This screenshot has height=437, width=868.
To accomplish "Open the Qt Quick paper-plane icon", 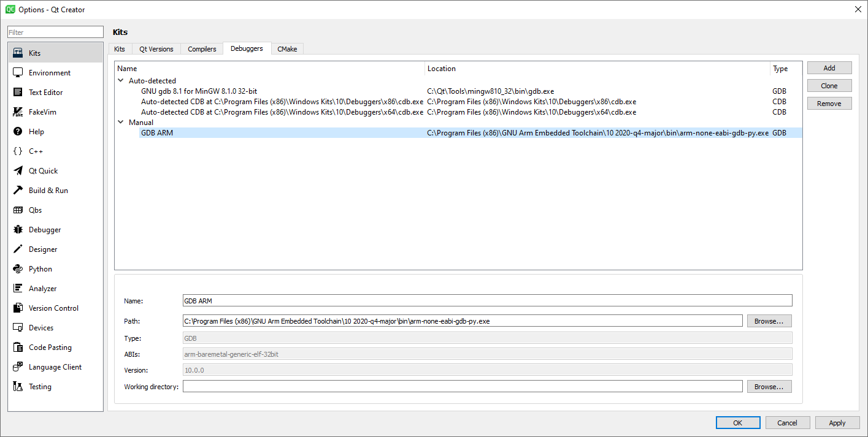I will click(18, 171).
